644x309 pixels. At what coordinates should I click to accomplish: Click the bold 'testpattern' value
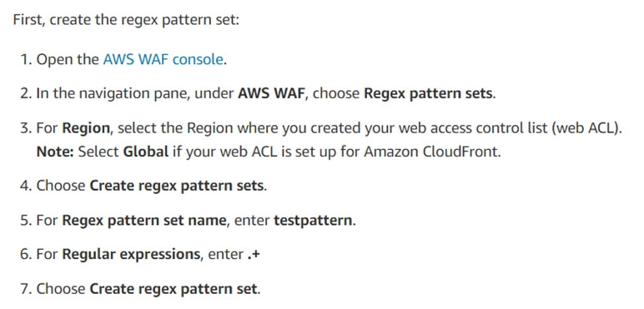tap(313, 221)
